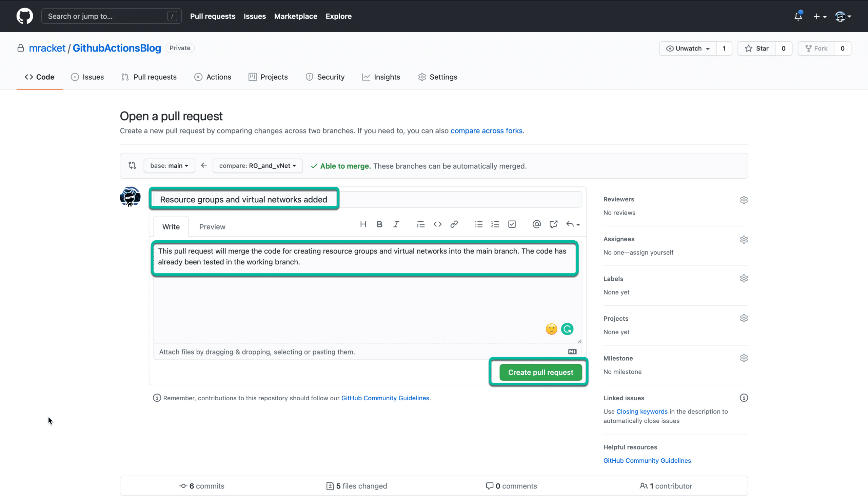Reference an issue or pull request icon
This screenshot has height=501, width=868.
[x=553, y=224]
